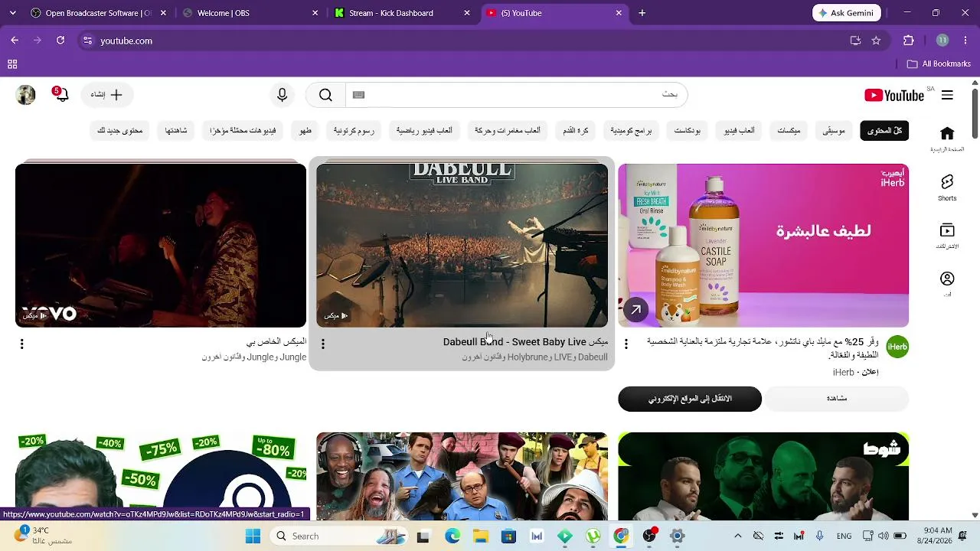Close the "(5) YouTube" browser tab
980x551 pixels.
[x=619, y=13]
